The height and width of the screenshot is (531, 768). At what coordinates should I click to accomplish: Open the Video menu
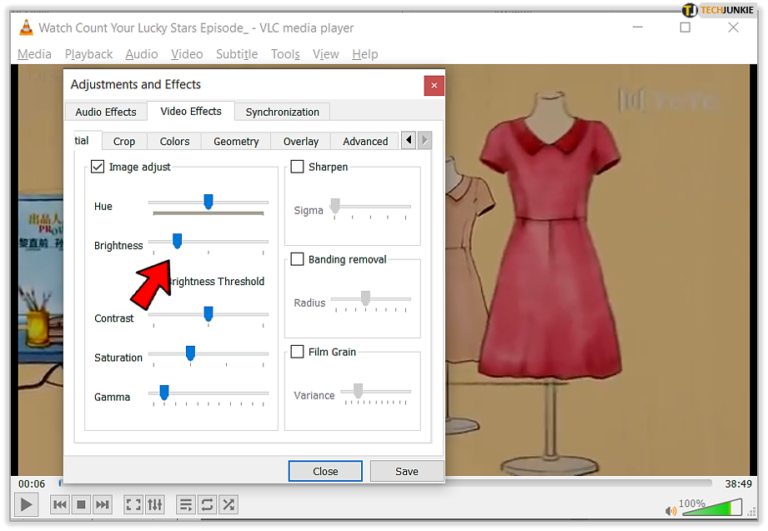187,54
